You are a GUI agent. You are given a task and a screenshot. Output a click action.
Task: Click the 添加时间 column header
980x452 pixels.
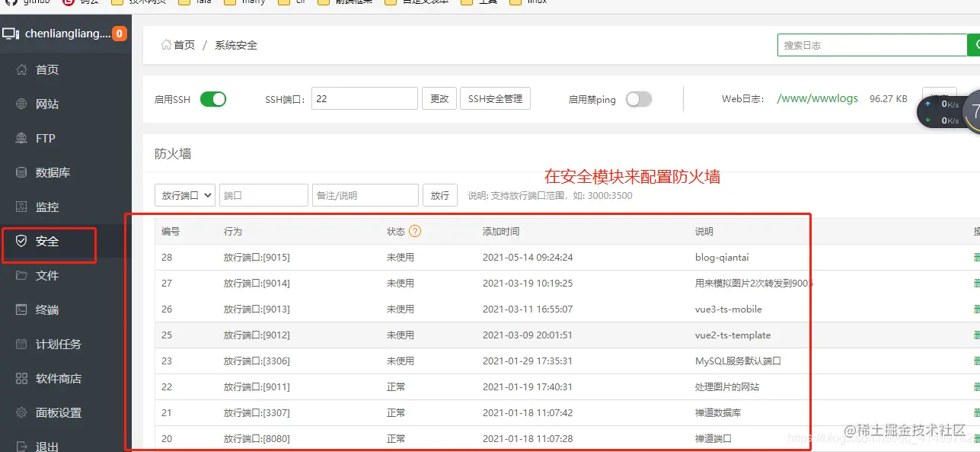point(501,231)
